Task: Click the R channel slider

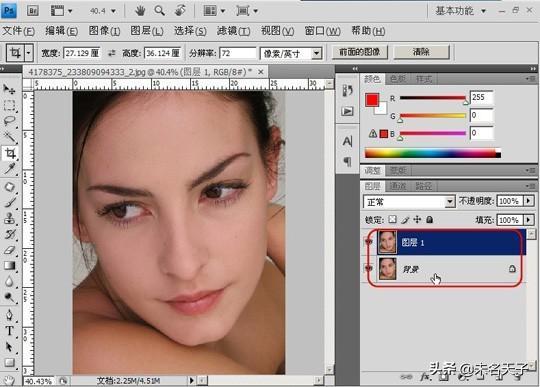Action: 433,98
